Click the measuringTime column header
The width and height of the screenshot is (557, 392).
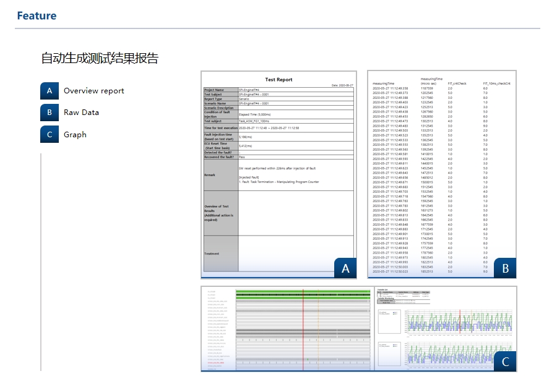point(383,83)
